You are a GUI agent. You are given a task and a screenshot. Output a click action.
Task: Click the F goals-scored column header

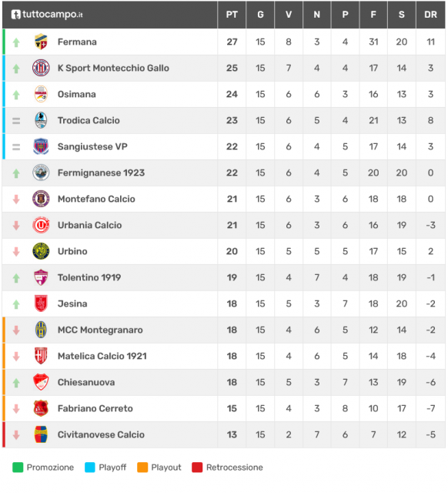[x=373, y=15]
